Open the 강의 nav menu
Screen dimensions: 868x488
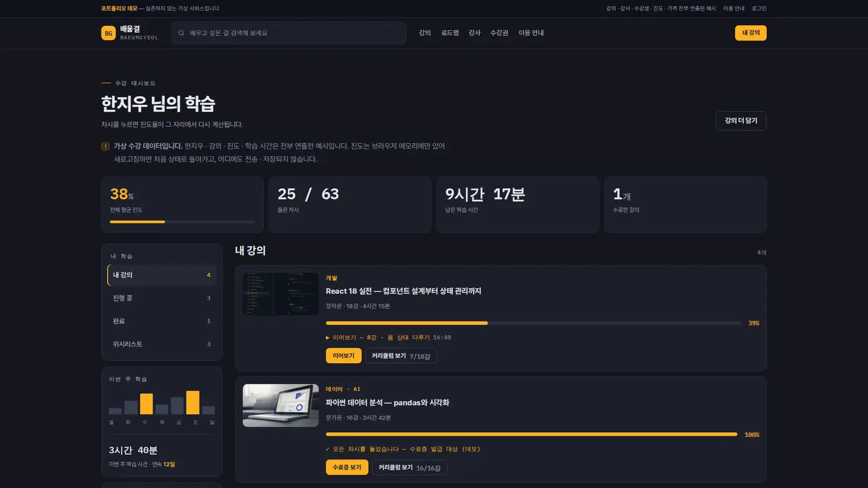coord(425,33)
